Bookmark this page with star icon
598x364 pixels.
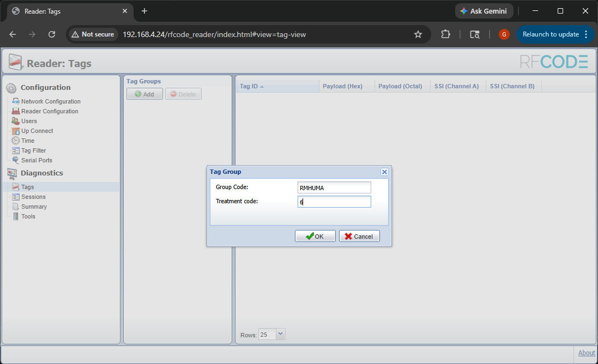coord(418,34)
